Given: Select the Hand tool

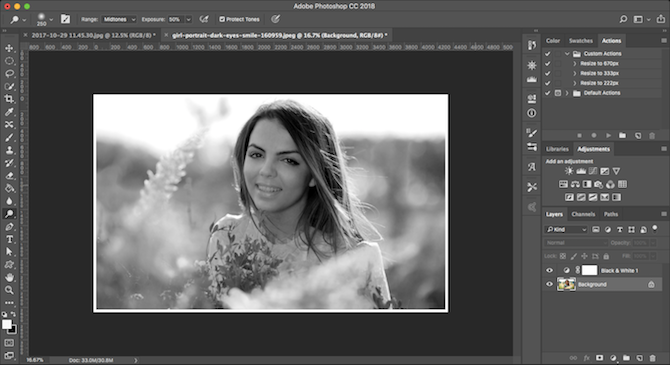Looking at the screenshot, I should click(9, 277).
